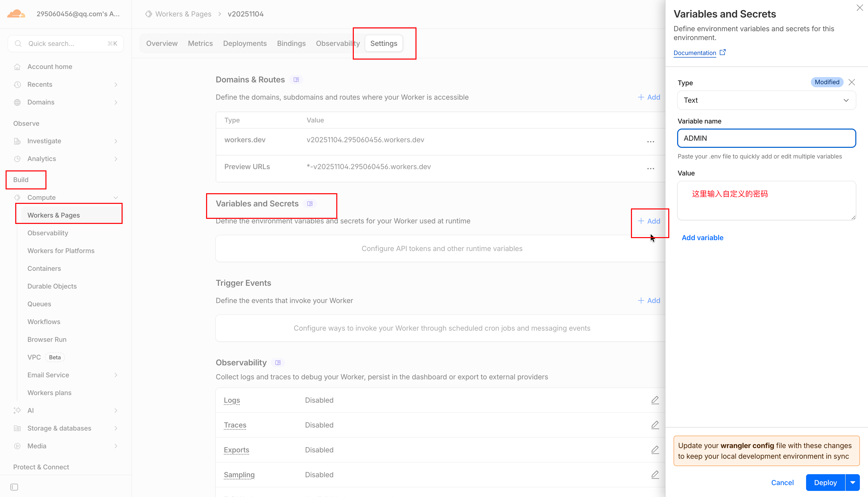Open Browser Run in sidebar
The height and width of the screenshot is (497, 868).
click(x=47, y=340)
